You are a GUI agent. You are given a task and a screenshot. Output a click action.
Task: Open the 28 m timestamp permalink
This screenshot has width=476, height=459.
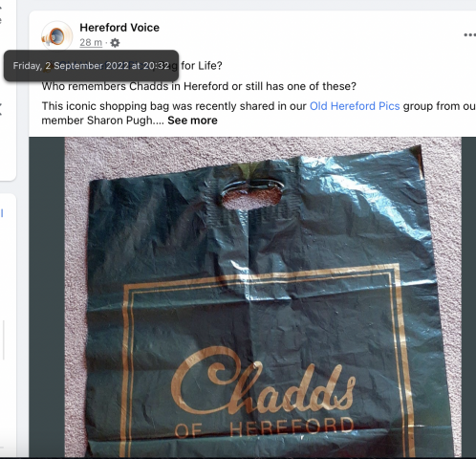91,42
